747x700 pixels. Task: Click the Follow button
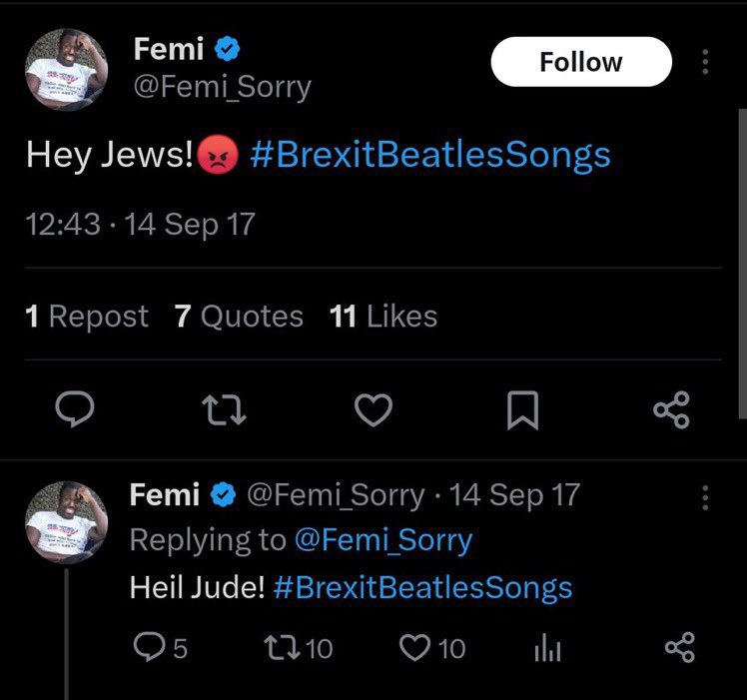coord(580,62)
